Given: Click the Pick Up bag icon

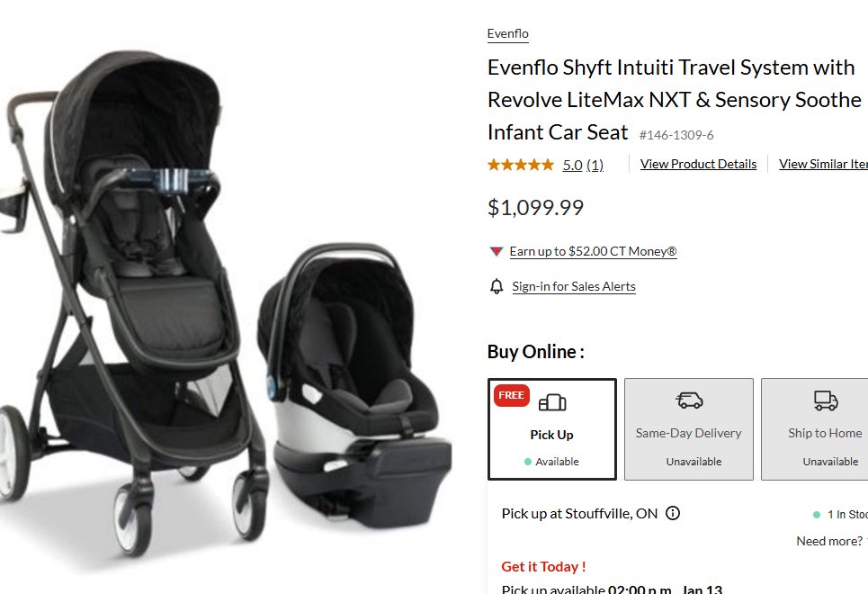Looking at the screenshot, I should pyautogui.click(x=552, y=402).
